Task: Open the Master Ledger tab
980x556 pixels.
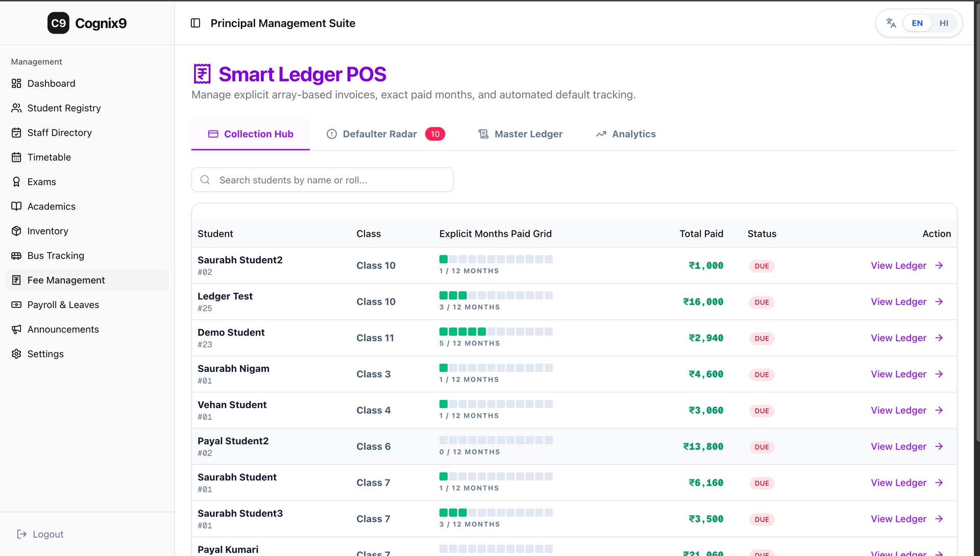Action: [x=528, y=134]
